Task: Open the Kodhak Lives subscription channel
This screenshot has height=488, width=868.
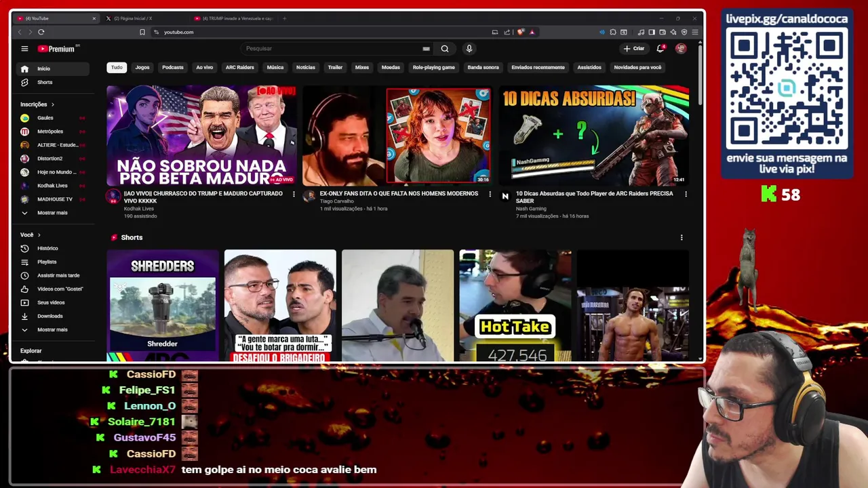Action: pos(52,186)
